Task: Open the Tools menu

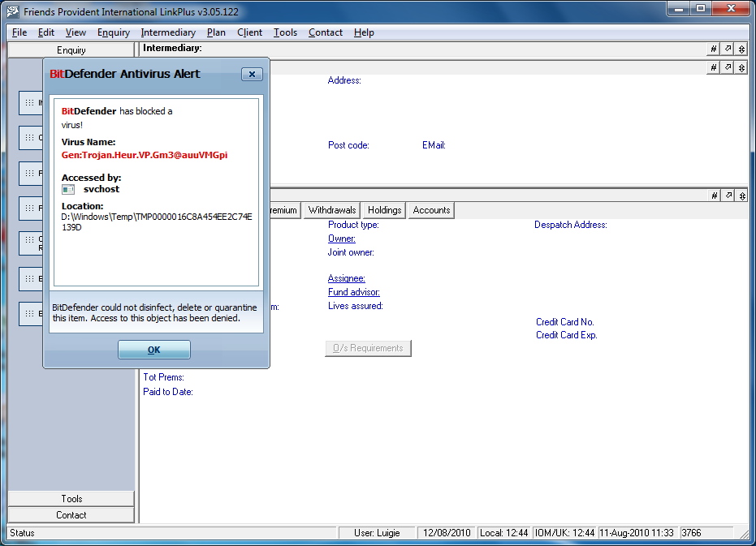Action: pyautogui.click(x=285, y=32)
